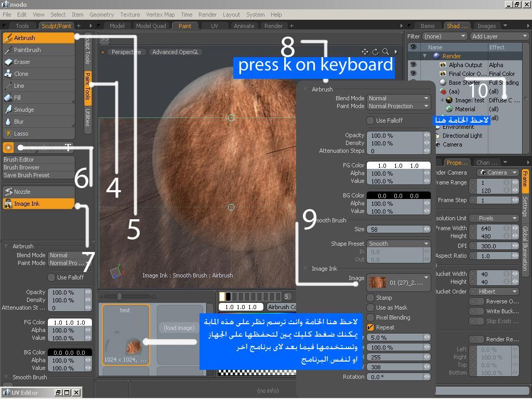Screen dimensions: 532x399
Task: Uncheck the Repeat checkbox
Action: [370, 327]
